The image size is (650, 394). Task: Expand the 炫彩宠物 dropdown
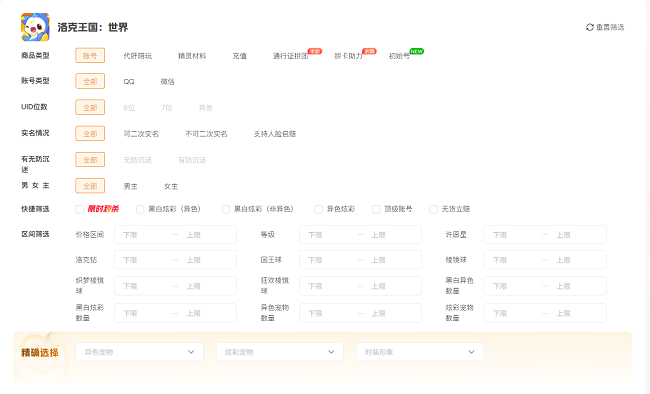[279, 352]
